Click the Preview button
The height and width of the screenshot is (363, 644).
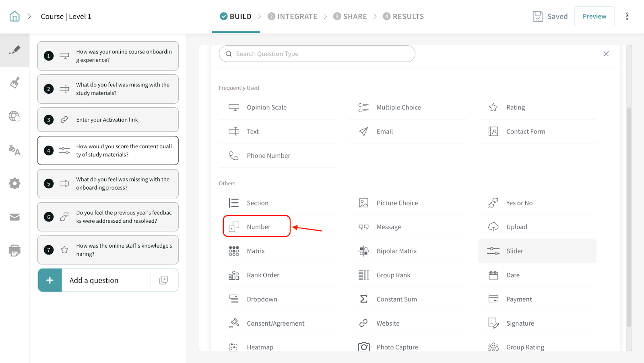[x=594, y=16]
